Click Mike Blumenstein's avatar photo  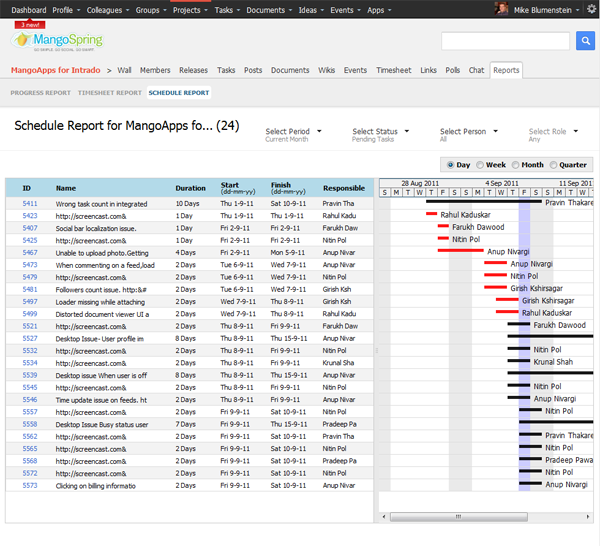coord(501,9)
